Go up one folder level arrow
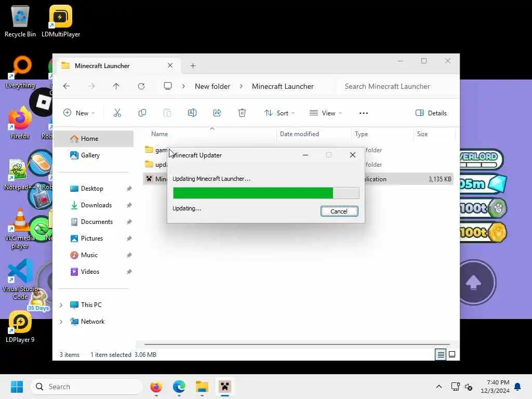Viewport: 532px width, 399px height. (116, 86)
